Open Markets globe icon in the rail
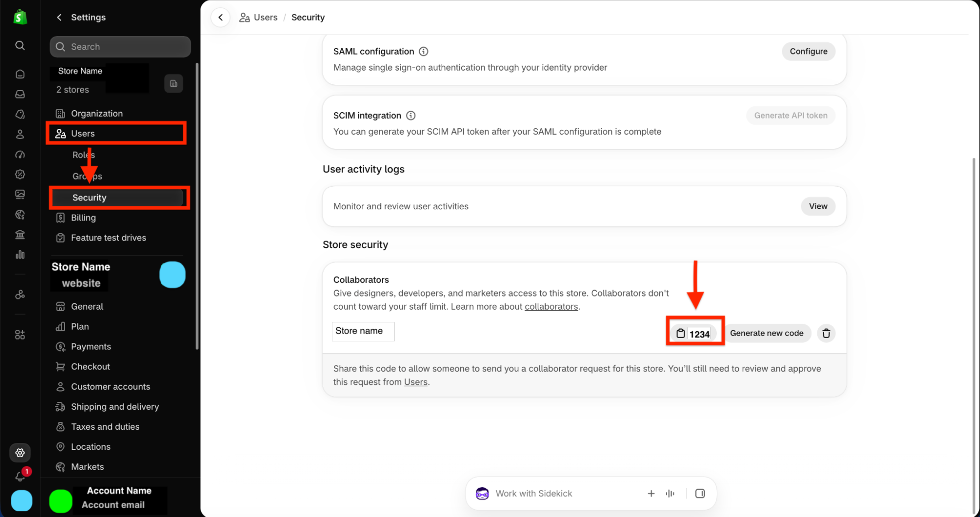The width and height of the screenshot is (980, 517). (20, 215)
